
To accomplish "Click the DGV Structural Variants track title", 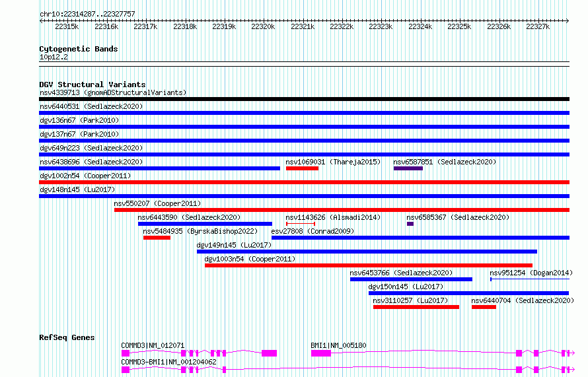I will (x=92, y=85).
